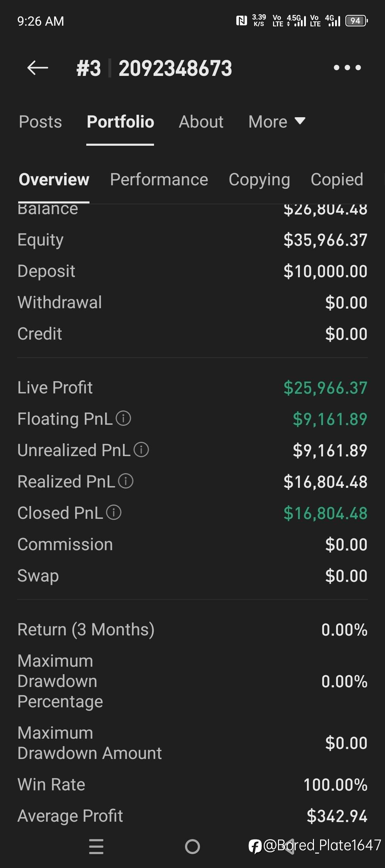
Task: Tap the NFC status bar icon
Action: [241, 21]
